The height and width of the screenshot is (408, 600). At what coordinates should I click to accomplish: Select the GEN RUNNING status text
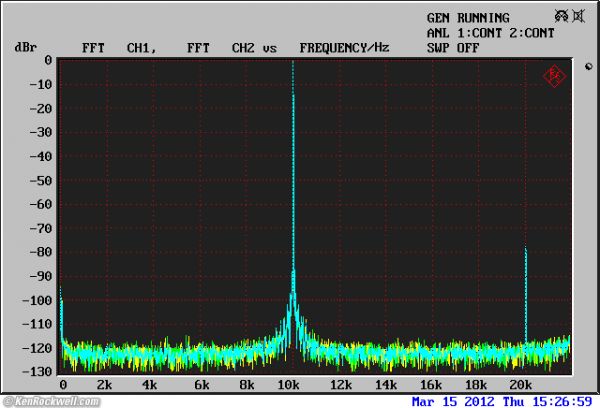468,18
